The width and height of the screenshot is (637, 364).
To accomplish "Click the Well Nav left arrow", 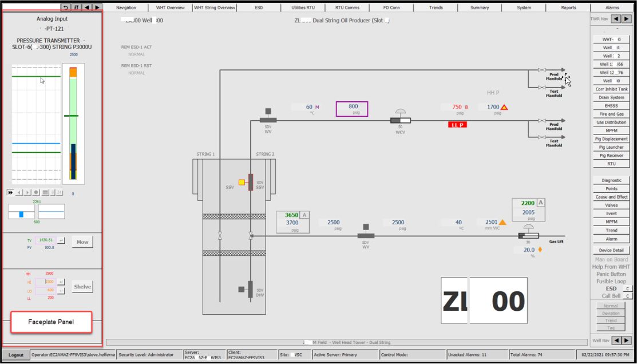I will [x=616, y=340].
